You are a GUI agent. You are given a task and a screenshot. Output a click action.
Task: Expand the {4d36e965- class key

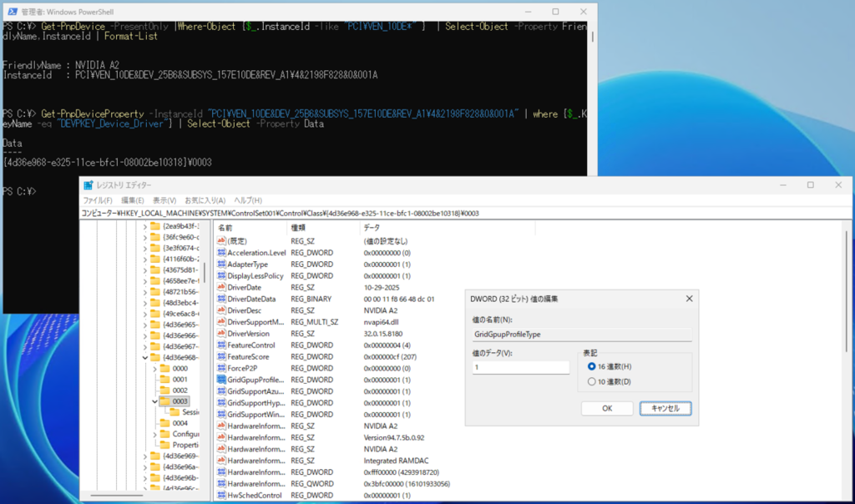click(145, 325)
